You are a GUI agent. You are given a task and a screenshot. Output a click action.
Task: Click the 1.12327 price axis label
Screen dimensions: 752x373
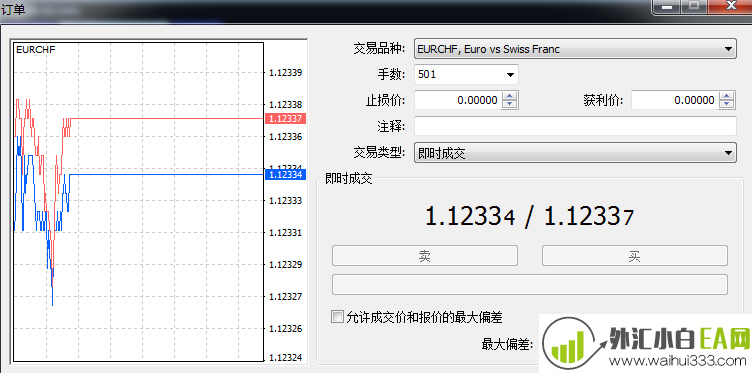[x=285, y=297]
